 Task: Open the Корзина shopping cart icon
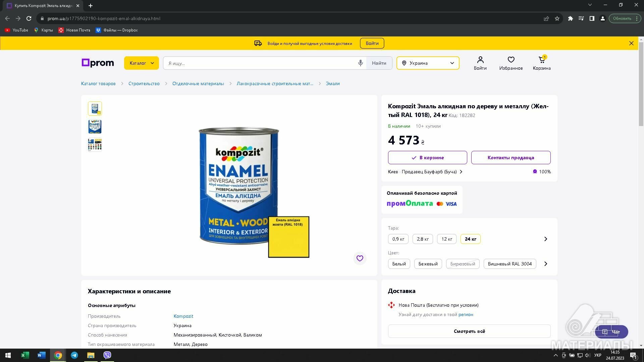[542, 63]
